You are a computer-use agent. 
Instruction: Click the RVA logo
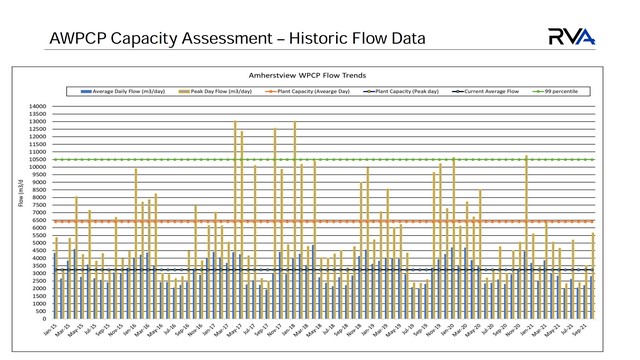point(571,37)
